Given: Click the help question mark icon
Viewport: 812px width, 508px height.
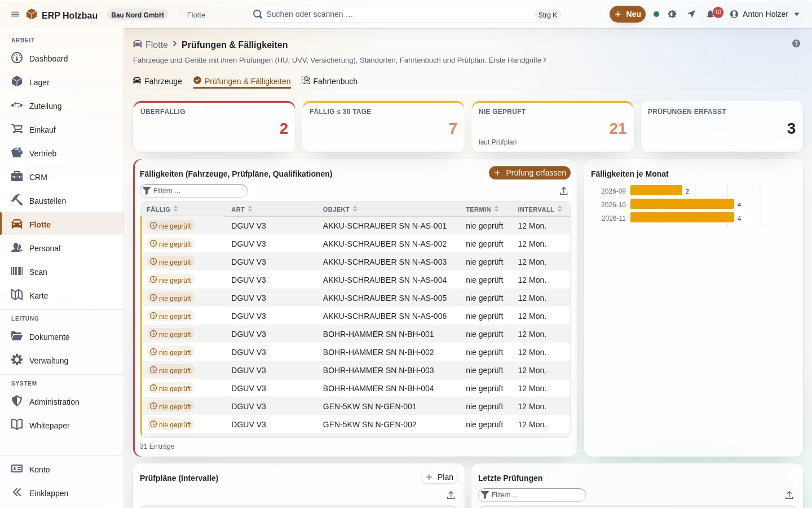Looking at the screenshot, I should point(796,43).
